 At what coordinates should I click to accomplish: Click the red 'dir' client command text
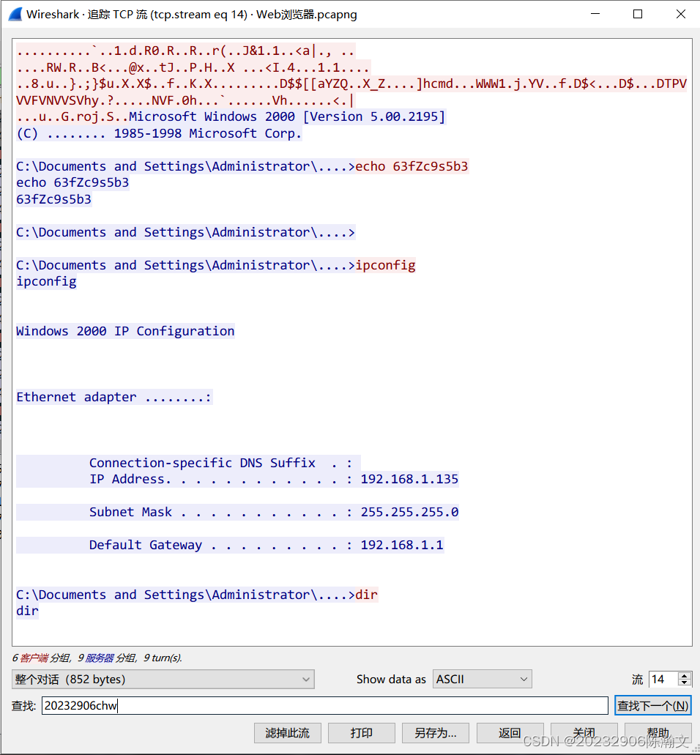(x=366, y=595)
